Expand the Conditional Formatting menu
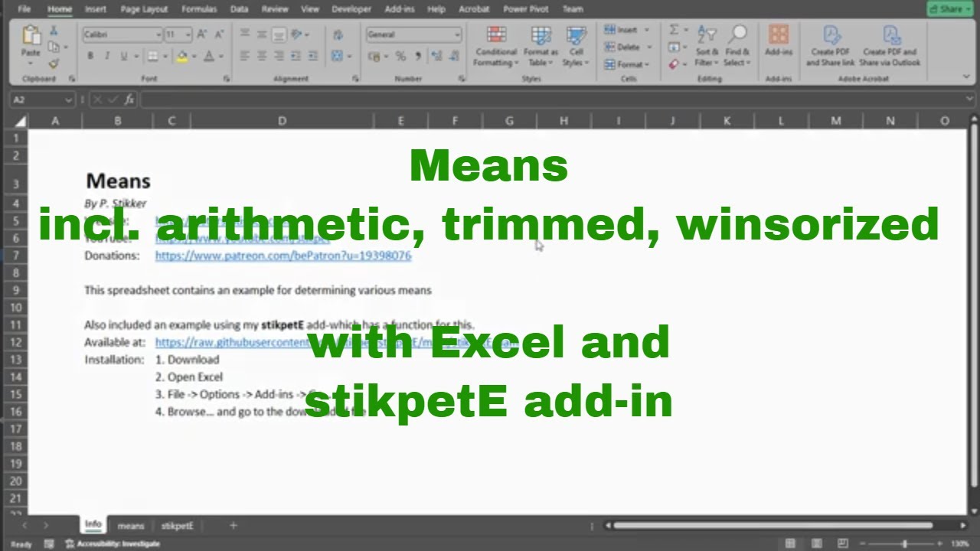Image resolution: width=980 pixels, height=551 pixels. click(x=496, y=46)
